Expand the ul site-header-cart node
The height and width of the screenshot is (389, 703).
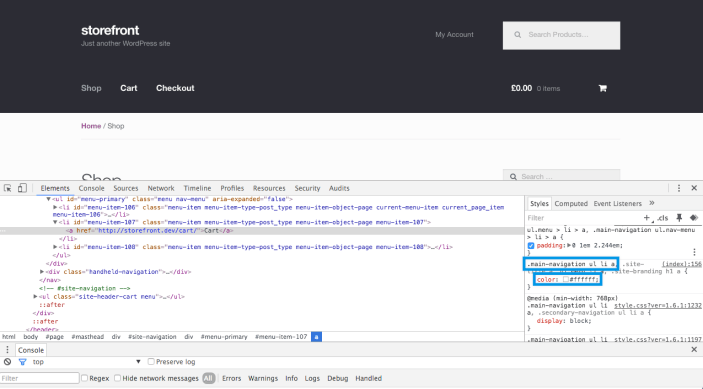tap(35, 297)
